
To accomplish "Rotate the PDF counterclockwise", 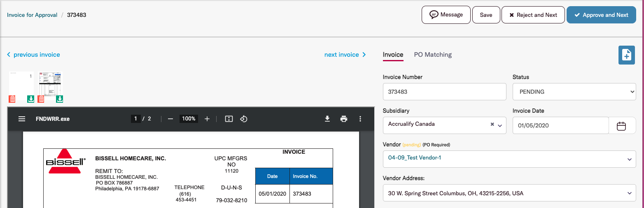I will [243, 119].
